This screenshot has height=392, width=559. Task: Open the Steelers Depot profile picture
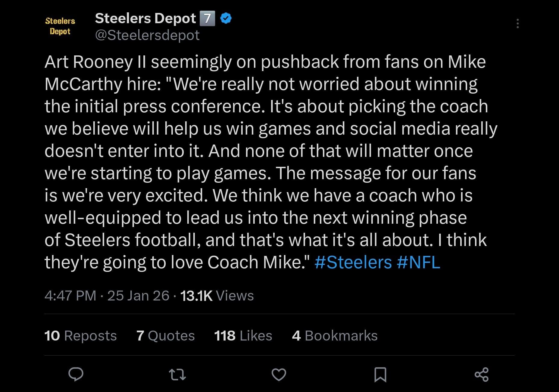click(60, 26)
